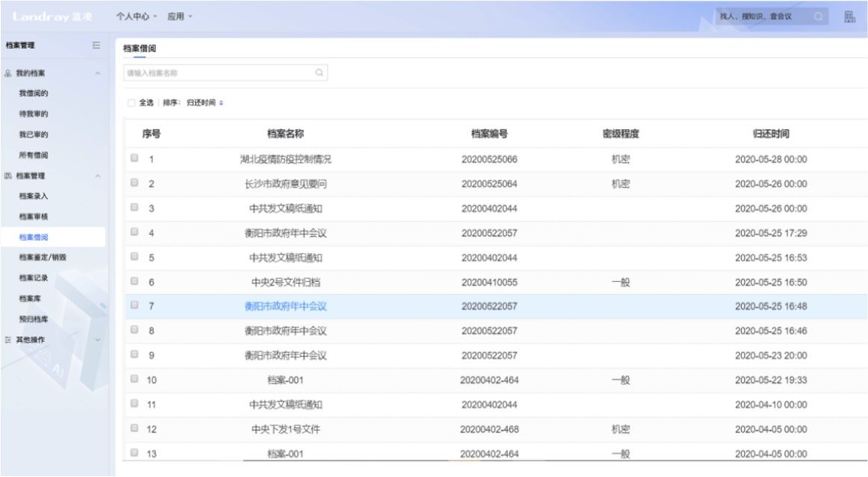Check the box for row 1
The height and width of the screenshot is (477, 868).
click(134, 158)
